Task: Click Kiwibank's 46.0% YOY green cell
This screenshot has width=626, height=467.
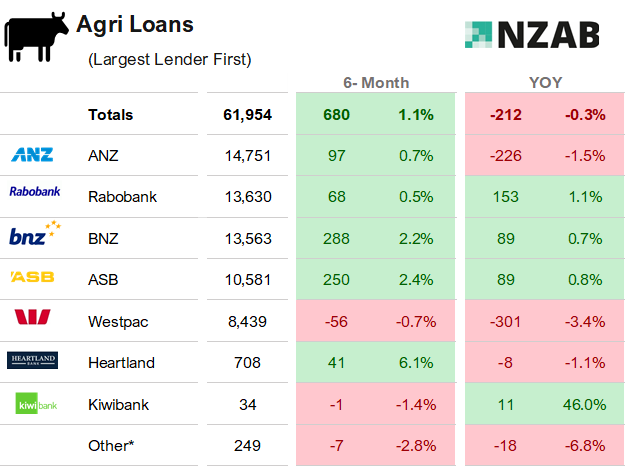Action: (585, 404)
